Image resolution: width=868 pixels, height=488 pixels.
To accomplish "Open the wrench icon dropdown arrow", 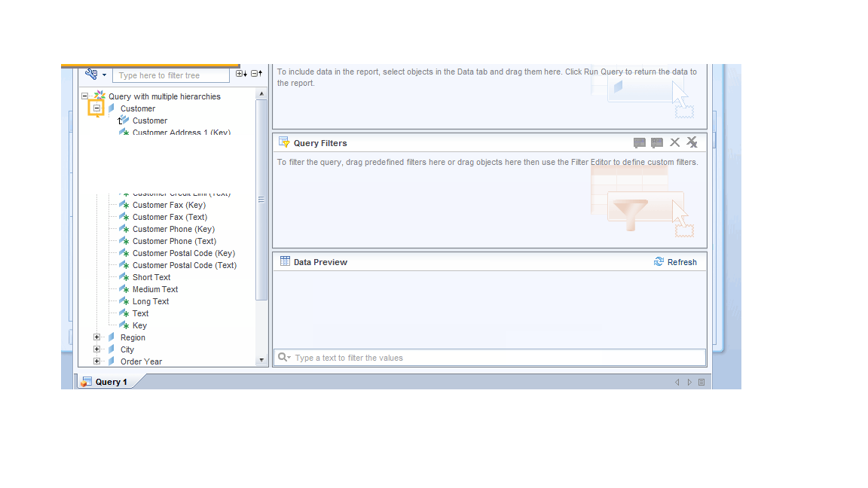I will tap(103, 75).
